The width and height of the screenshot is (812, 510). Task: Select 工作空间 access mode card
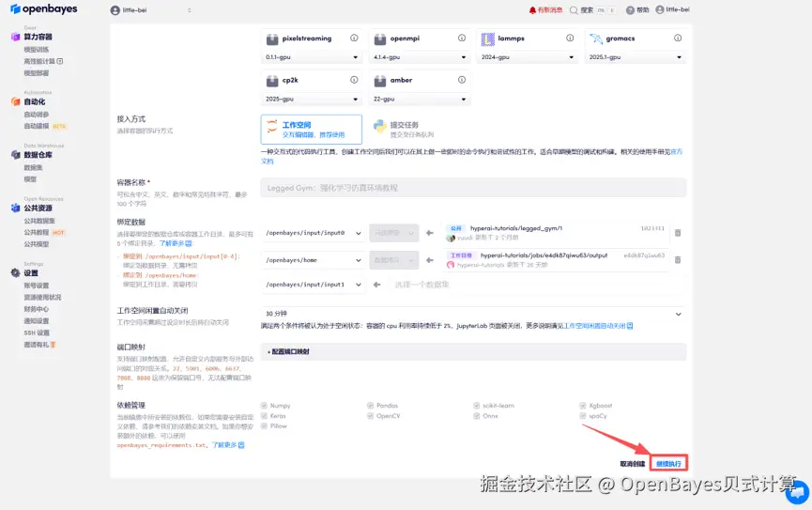click(x=312, y=129)
